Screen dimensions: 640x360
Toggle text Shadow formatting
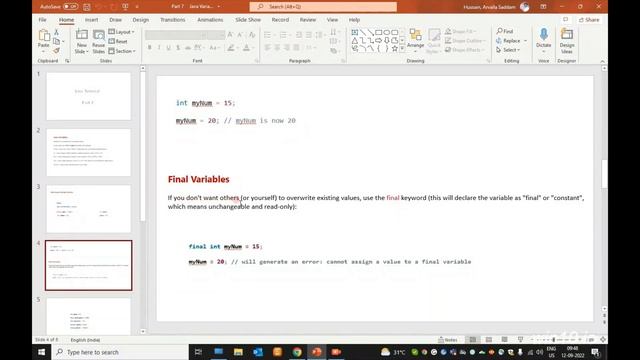click(178, 48)
